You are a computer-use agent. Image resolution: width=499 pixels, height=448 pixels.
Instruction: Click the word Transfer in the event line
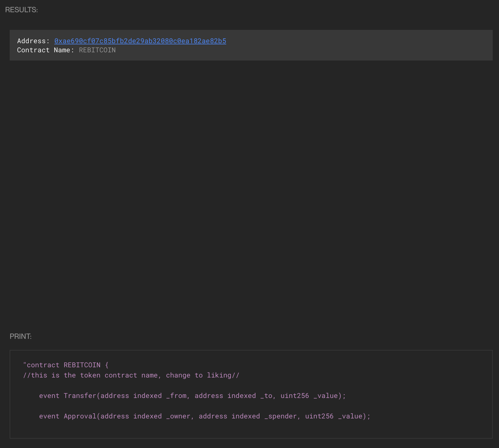[x=80, y=396]
